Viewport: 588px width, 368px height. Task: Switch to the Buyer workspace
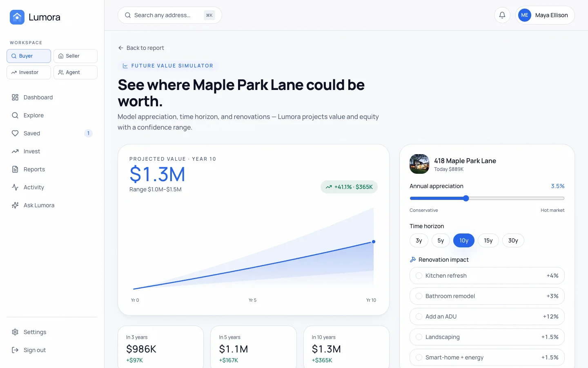click(x=29, y=56)
